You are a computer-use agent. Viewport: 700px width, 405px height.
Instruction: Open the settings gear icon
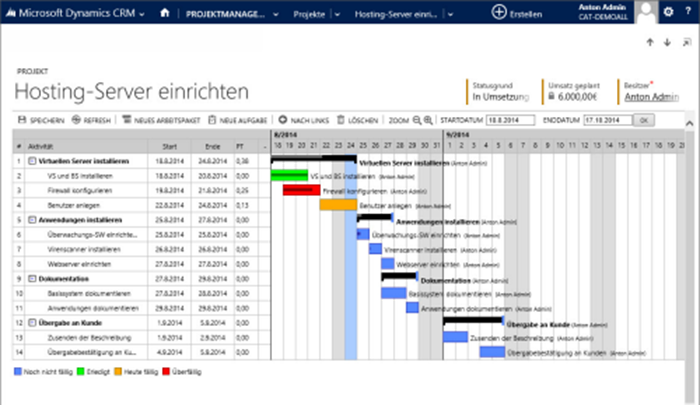669,13
